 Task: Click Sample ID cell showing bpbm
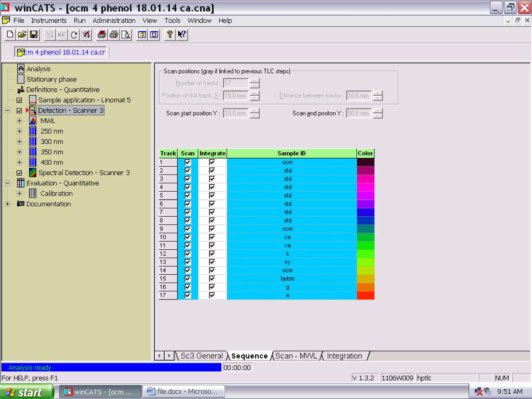(287, 279)
